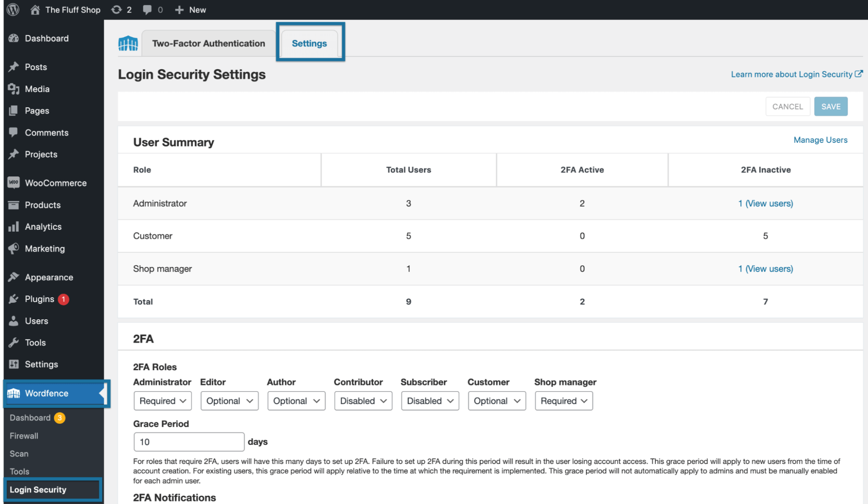Click the WordPress logo icon

coord(13,10)
